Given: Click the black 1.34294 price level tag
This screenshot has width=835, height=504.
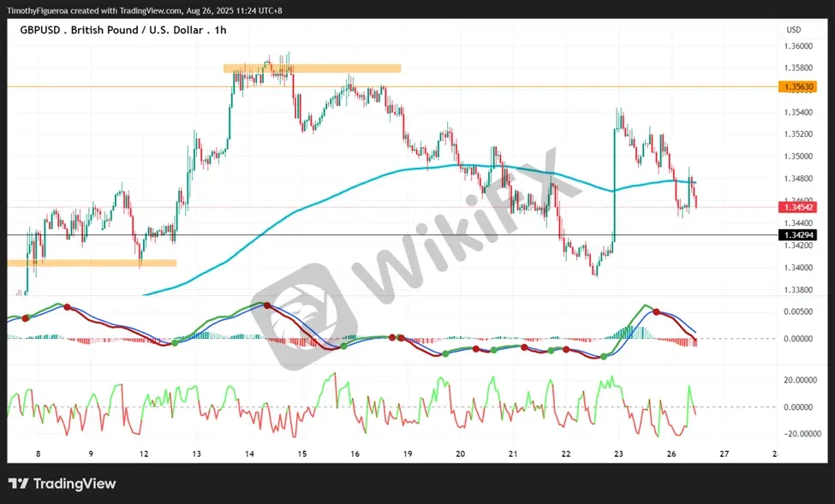Looking at the screenshot, I should (x=797, y=235).
